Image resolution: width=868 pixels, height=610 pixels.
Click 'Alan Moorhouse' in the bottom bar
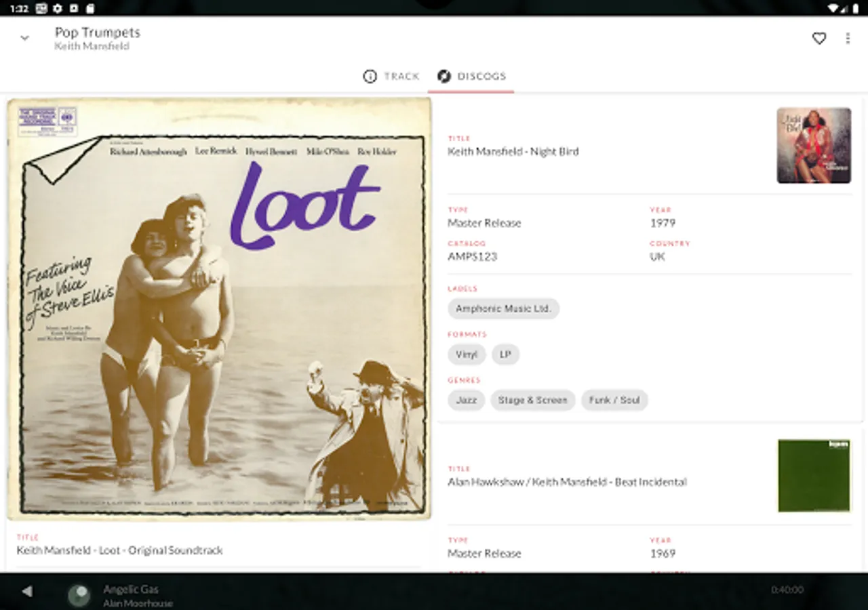pyautogui.click(x=138, y=603)
